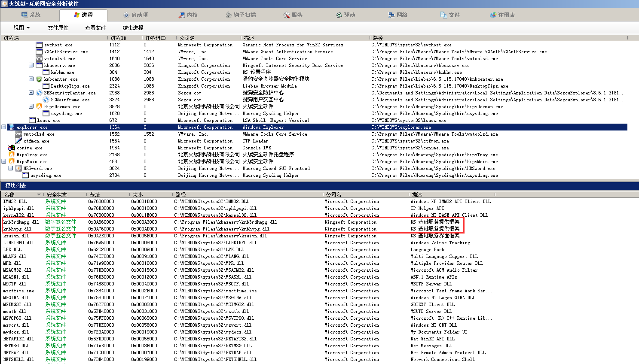Open the 钩子扫描 tab

[241, 15]
